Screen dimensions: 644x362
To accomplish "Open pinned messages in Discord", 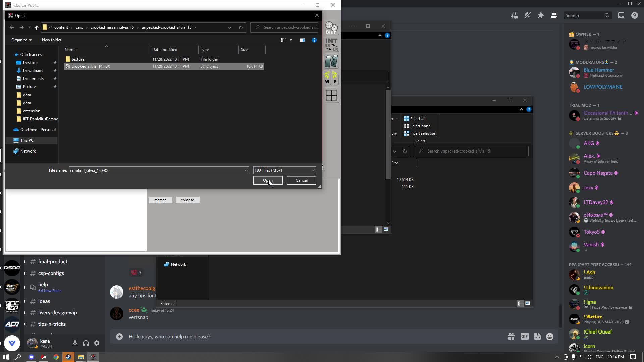I will click(540, 15).
